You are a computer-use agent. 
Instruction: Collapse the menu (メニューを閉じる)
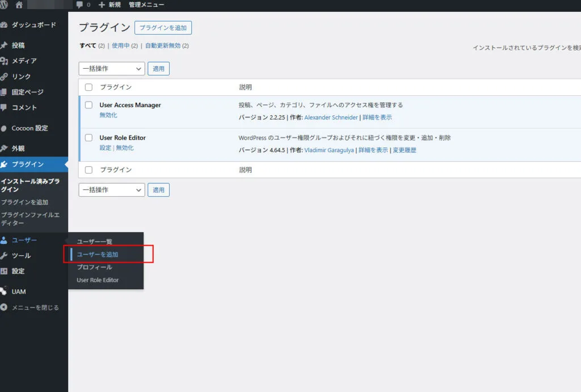pos(35,307)
